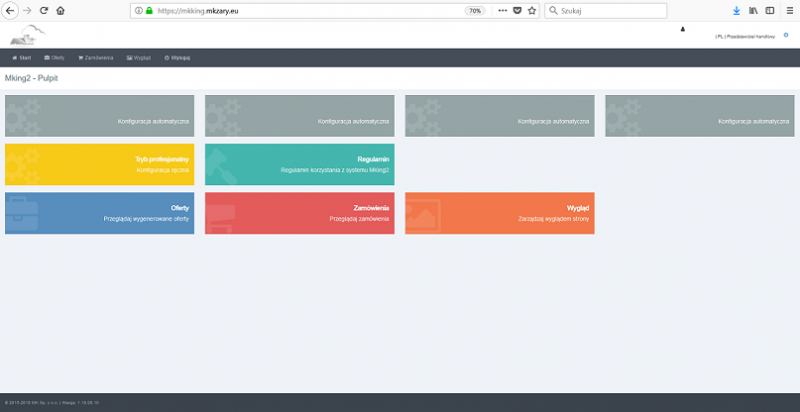Open the Oferty navigation menu item
The height and width of the screenshot is (412, 800).
[x=54, y=57]
